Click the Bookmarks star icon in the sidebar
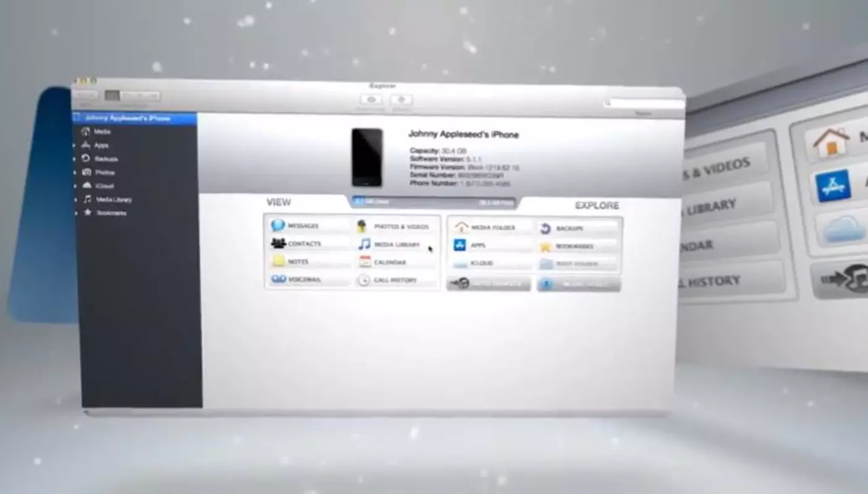 87,212
